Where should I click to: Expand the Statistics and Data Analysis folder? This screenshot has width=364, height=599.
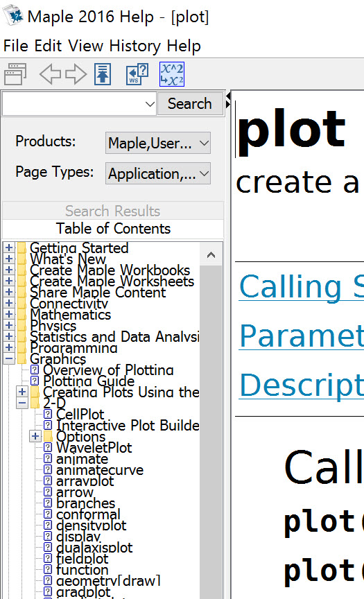(x=9, y=336)
